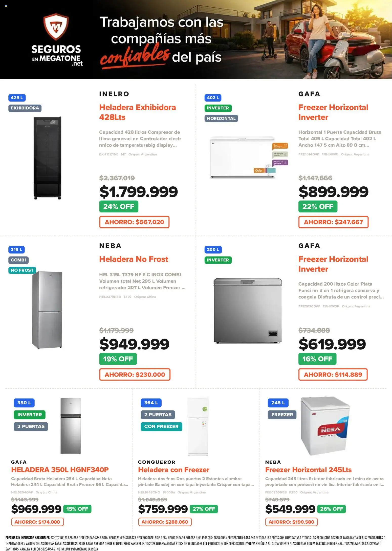Click the Seguros en Megatone shield logo
Viewport: 392px width, 551px height.
click(x=56, y=27)
